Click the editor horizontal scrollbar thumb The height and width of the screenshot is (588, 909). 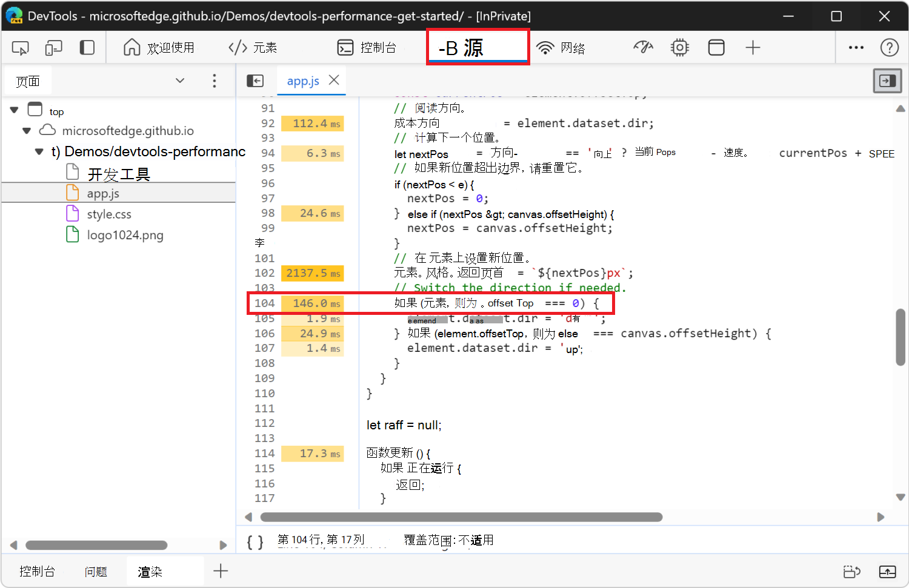(x=461, y=517)
